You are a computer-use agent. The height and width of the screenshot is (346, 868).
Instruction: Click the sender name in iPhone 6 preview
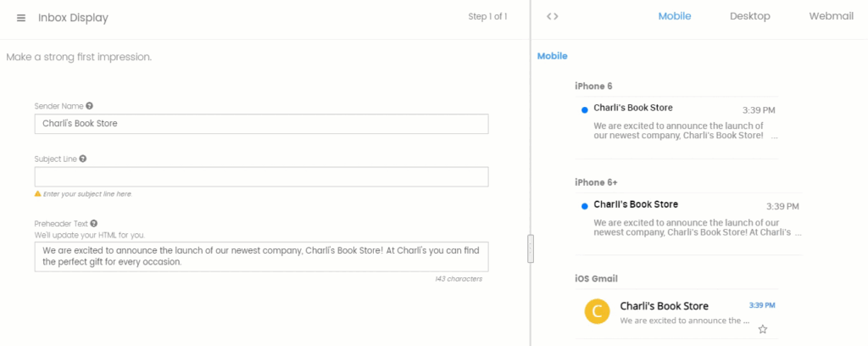(633, 108)
